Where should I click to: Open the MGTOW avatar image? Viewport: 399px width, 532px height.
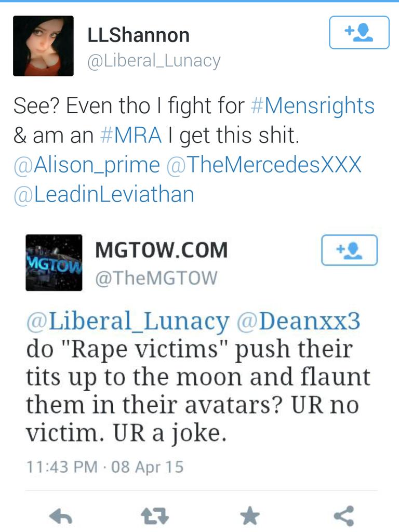54,262
